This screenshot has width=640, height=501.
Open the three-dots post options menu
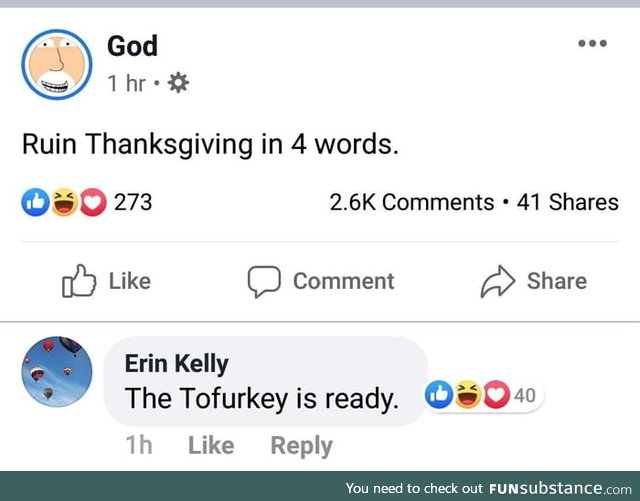tap(592, 44)
